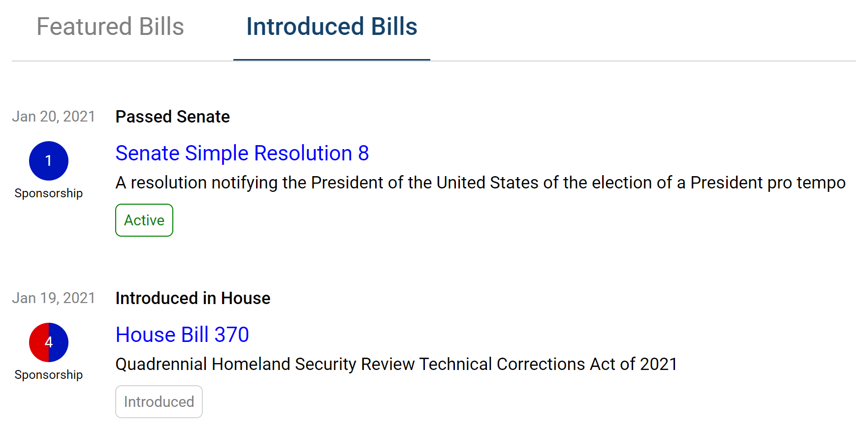
Task: Click the Quadrennial Homeland Security Review description
Action: (x=396, y=364)
